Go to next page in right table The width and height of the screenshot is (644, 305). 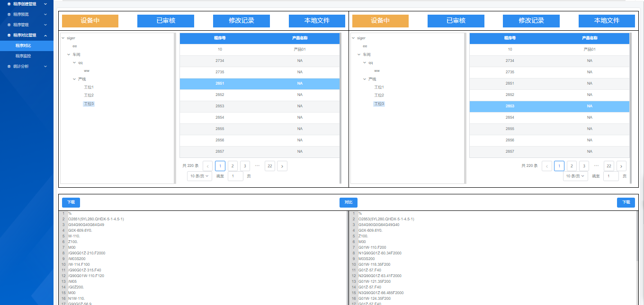621,166
